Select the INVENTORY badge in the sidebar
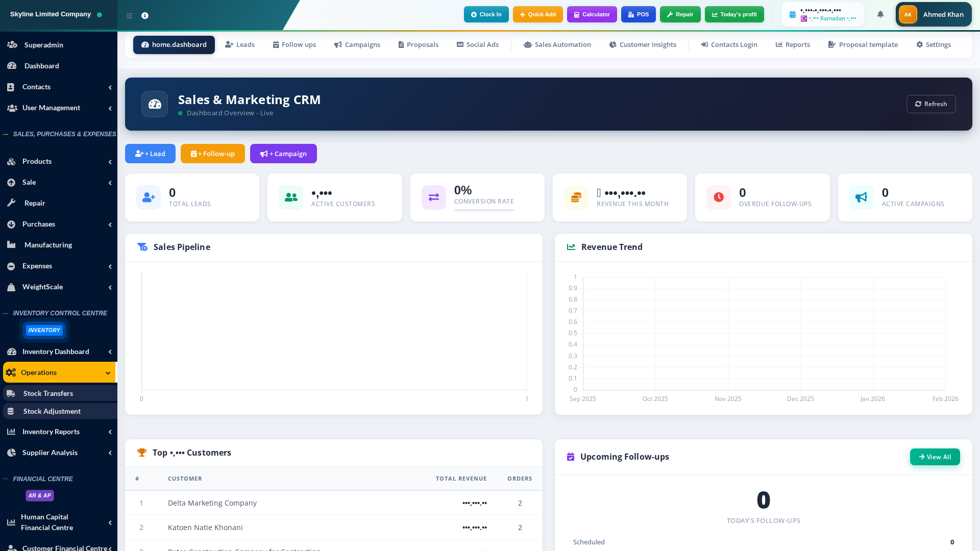Viewport: 980px width, 551px height. click(x=44, y=330)
